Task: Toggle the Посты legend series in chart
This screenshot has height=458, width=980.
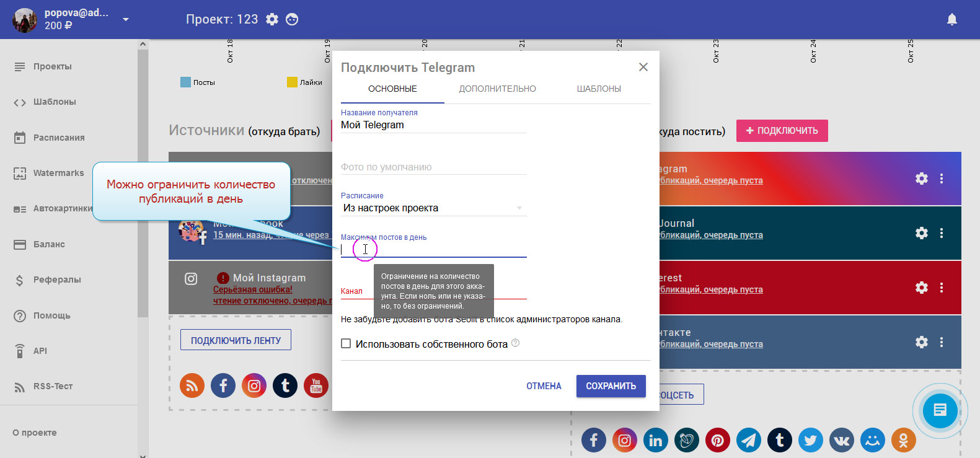Action: [198, 82]
